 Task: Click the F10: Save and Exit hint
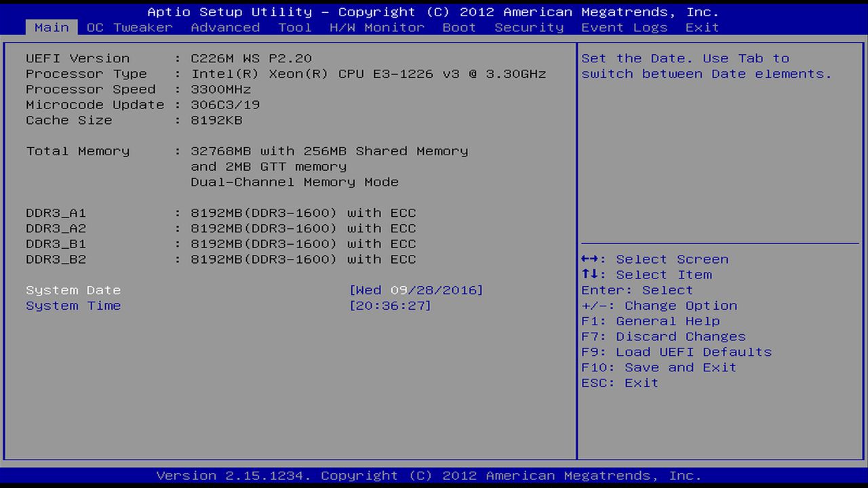(x=659, y=367)
